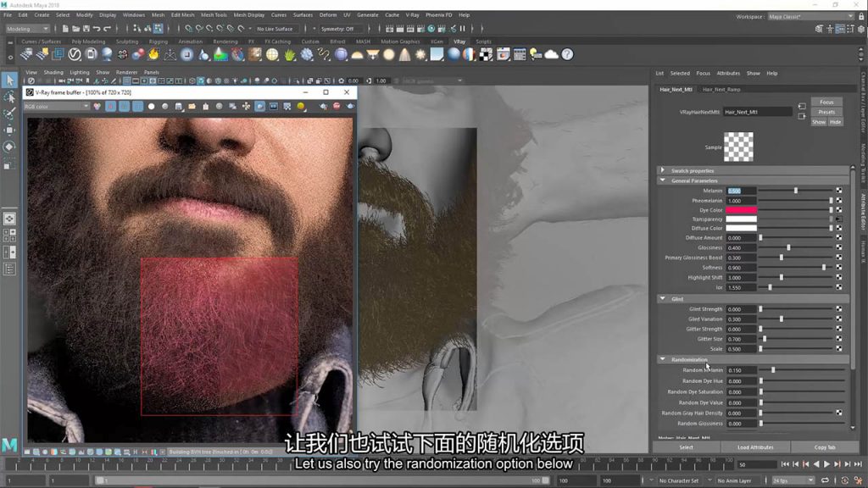868x488 pixels.
Task: Click the V-Ray dome light shelf icon
Action: point(357,54)
